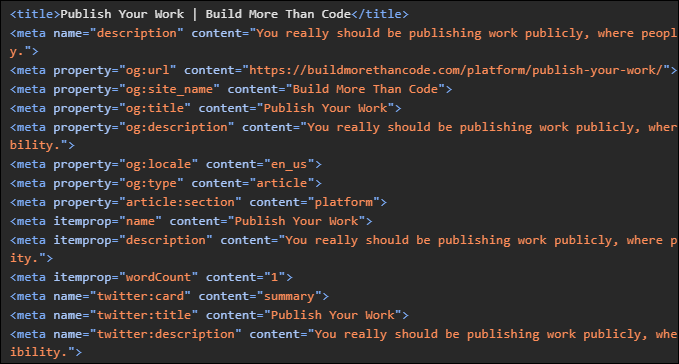The width and height of the screenshot is (679, 364).
Task: Click the content value "platform"
Action: tap(343, 202)
